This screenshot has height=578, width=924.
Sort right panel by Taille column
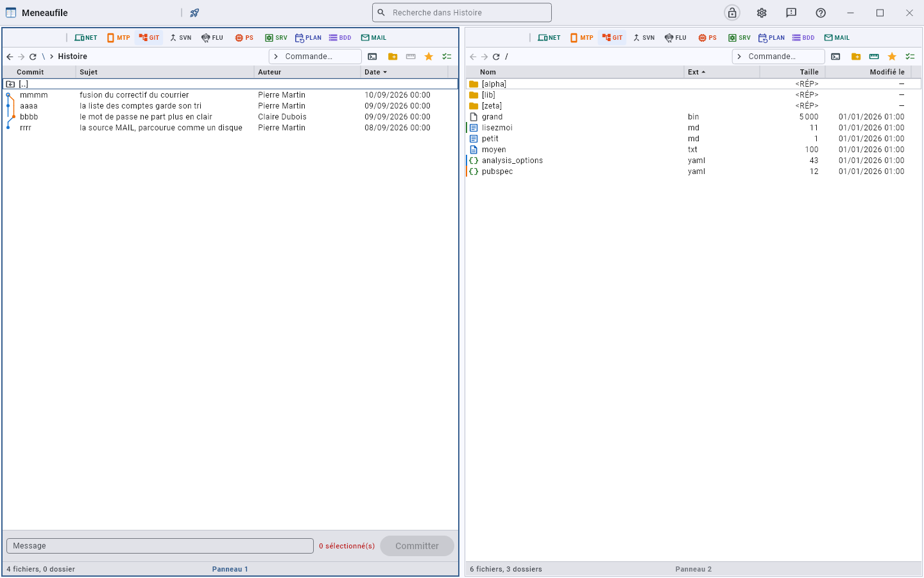coord(792,72)
